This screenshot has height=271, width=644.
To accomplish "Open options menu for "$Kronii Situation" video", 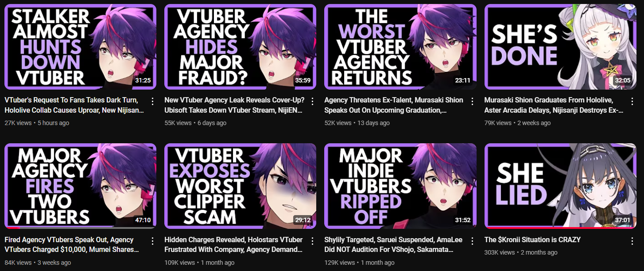I will [632, 241].
